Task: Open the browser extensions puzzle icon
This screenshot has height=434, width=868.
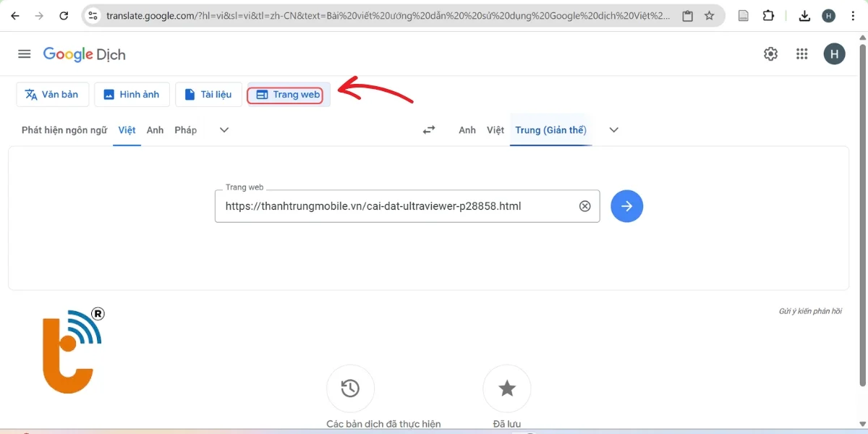Action: 768,14
